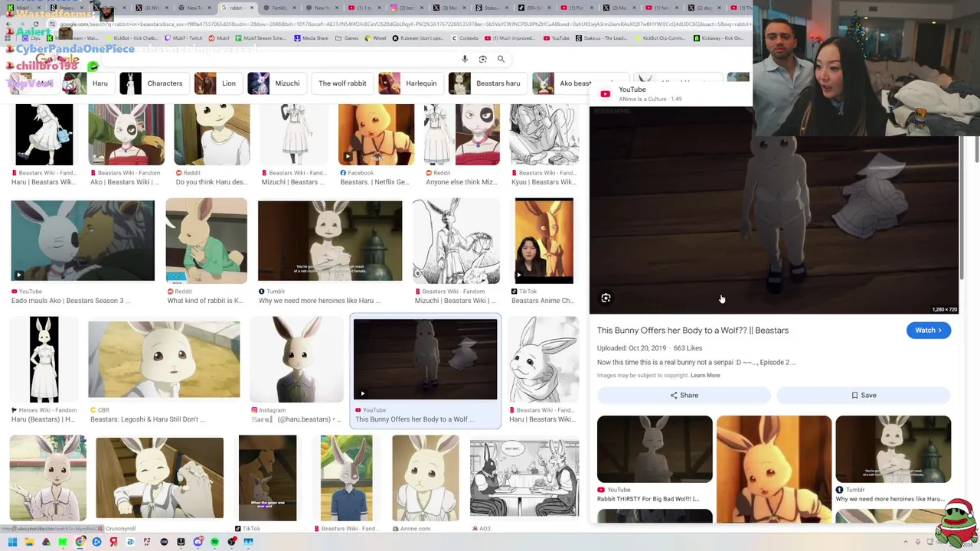Click the blue Watch button

[x=929, y=330]
